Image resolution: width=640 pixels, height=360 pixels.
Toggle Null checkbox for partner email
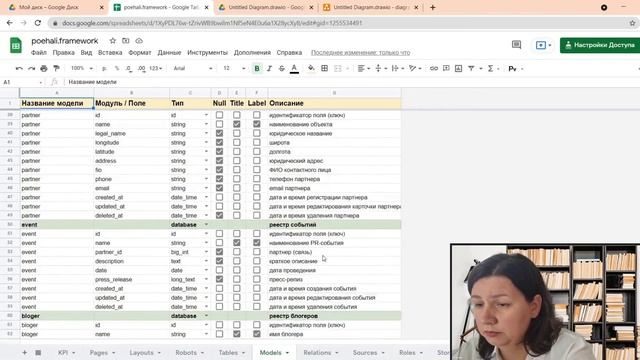tap(219, 188)
